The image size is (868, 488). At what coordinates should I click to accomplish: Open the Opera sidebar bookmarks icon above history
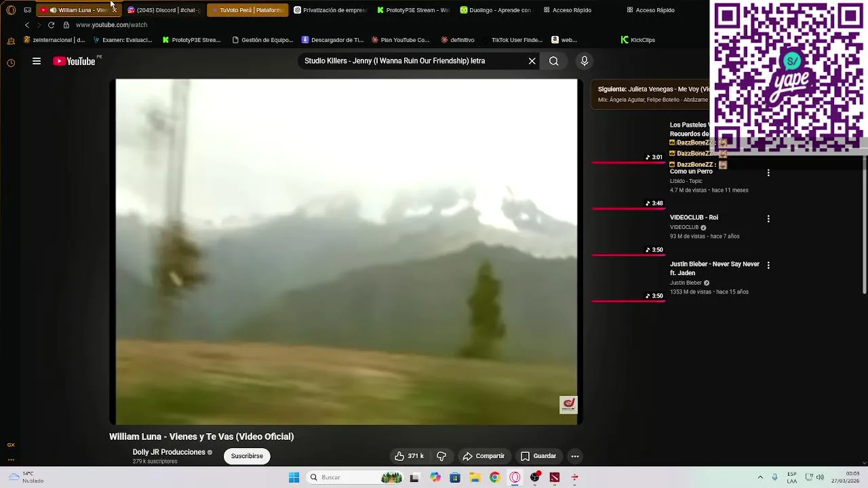(11, 41)
